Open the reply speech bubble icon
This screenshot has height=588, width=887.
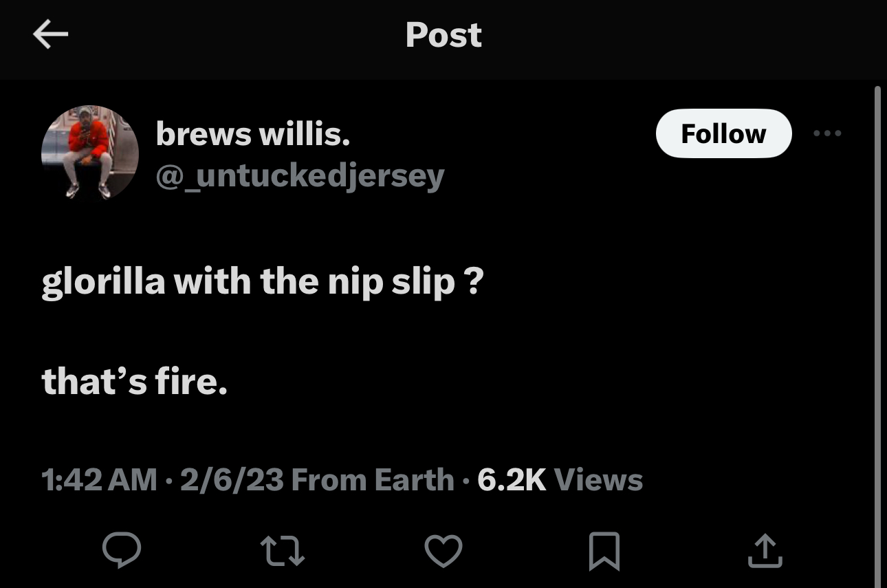click(x=122, y=550)
